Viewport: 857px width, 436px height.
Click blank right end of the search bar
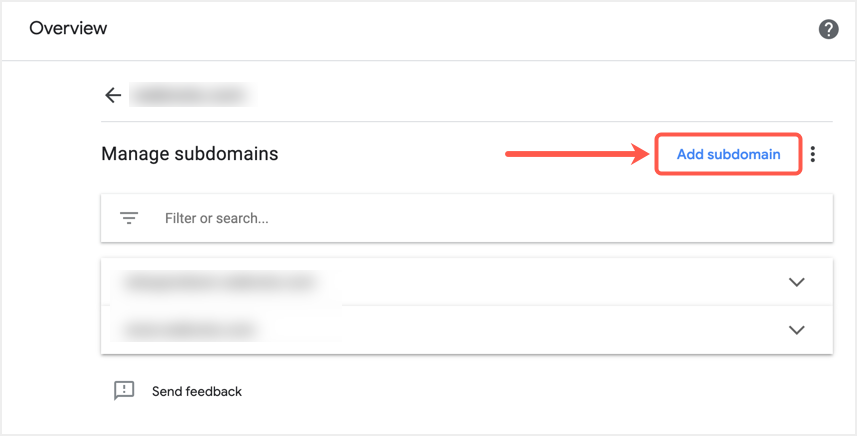coord(760,218)
